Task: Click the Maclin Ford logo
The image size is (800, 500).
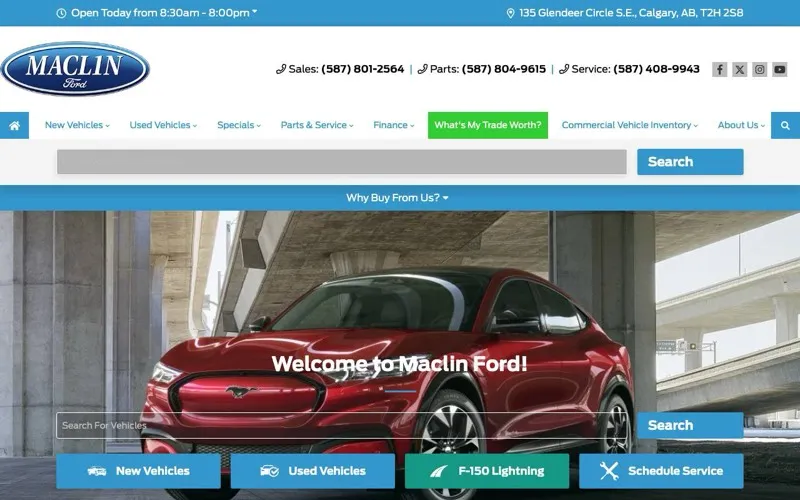Action: tap(75, 69)
